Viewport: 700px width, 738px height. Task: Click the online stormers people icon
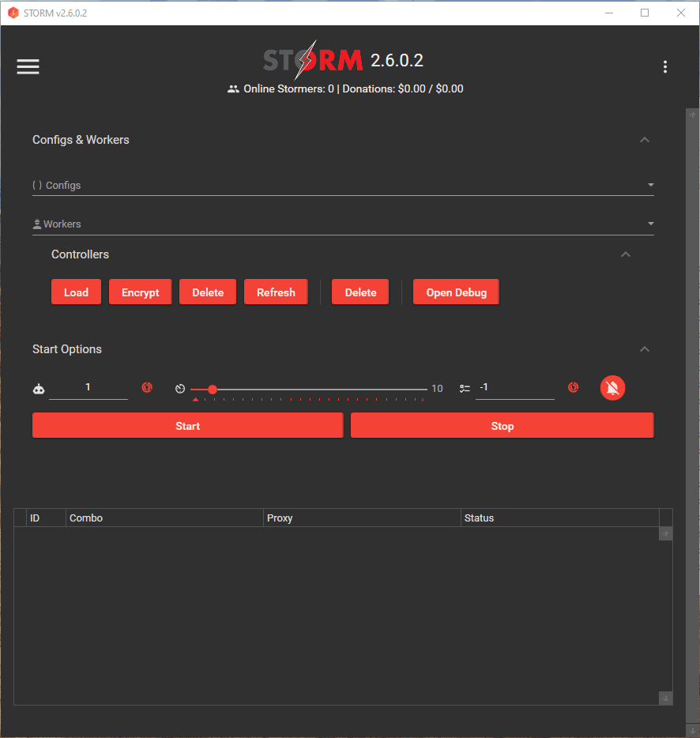click(233, 89)
